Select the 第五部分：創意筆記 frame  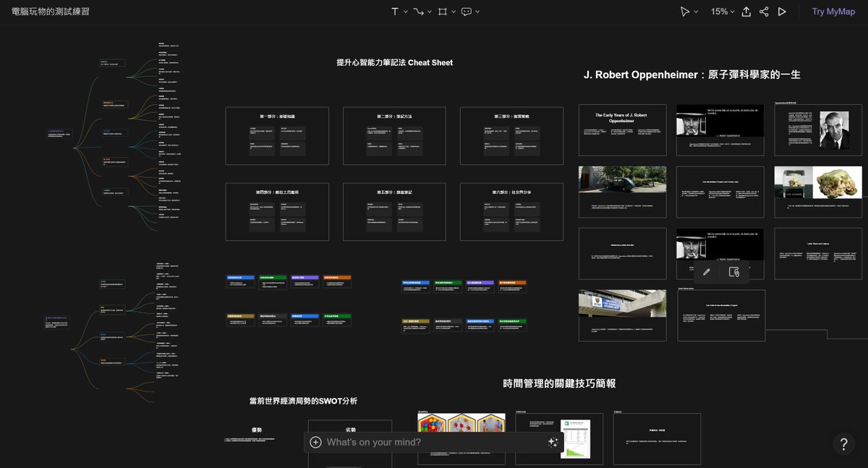(x=394, y=212)
